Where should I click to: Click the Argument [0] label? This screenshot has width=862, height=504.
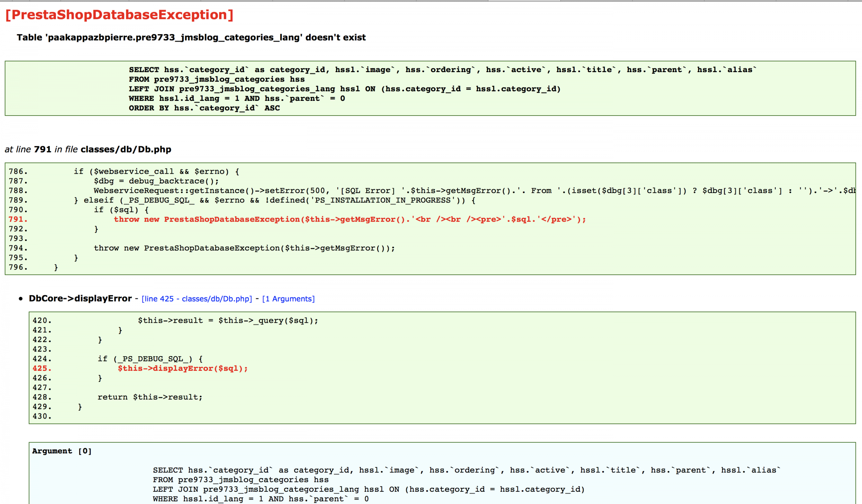(x=62, y=451)
